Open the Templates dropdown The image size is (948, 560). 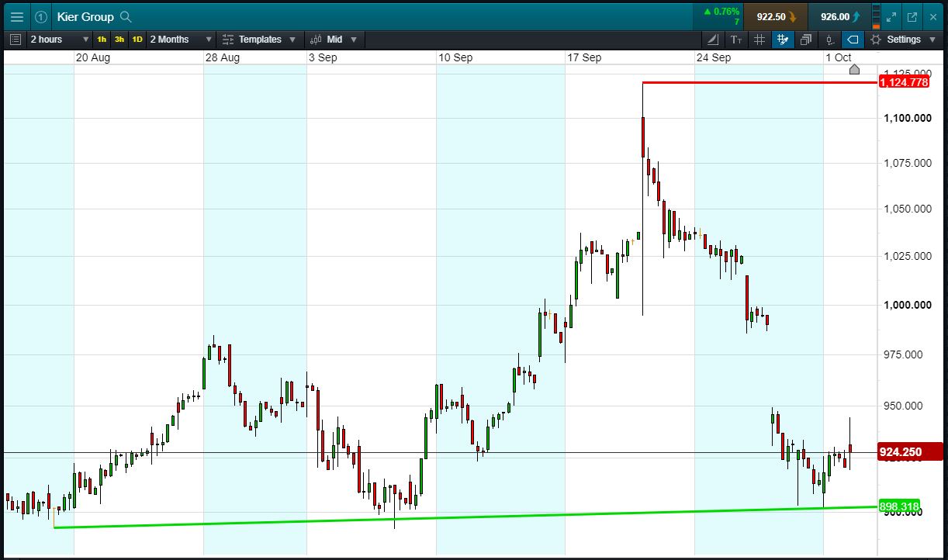coord(259,40)
